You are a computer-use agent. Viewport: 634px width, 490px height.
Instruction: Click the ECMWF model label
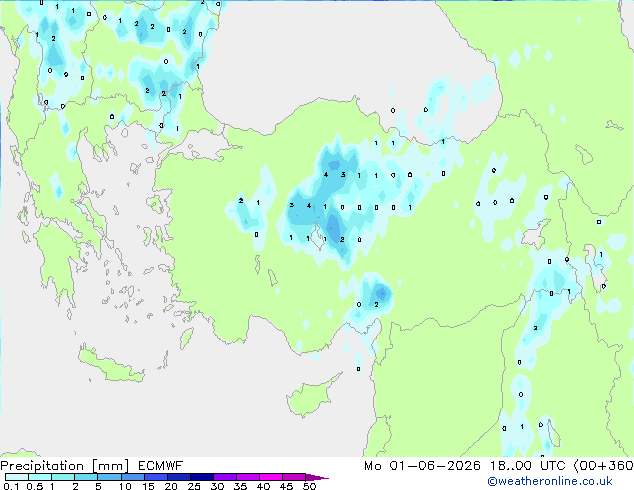161,466
